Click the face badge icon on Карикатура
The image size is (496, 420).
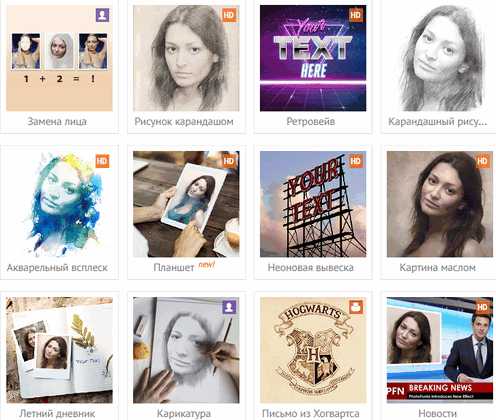tap(229, 307)
